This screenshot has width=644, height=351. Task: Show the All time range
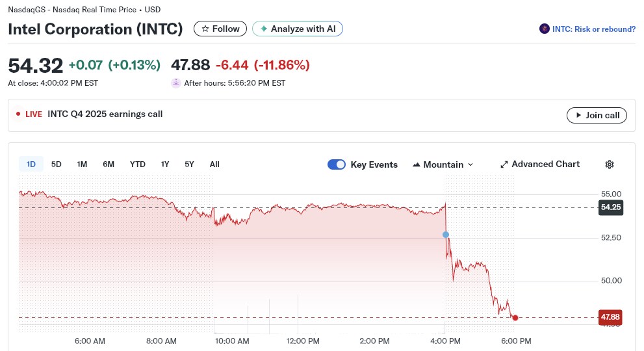[x=214, y=164]
